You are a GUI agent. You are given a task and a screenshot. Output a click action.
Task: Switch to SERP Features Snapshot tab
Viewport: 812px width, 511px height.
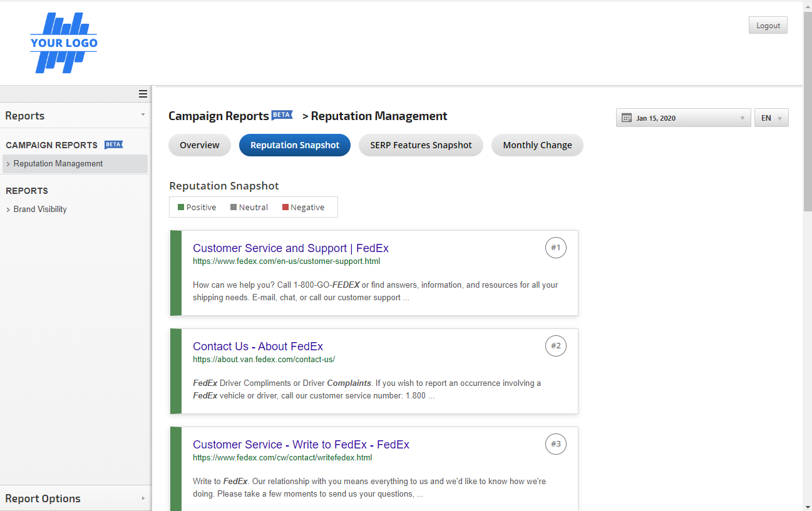tap(421, 145)
